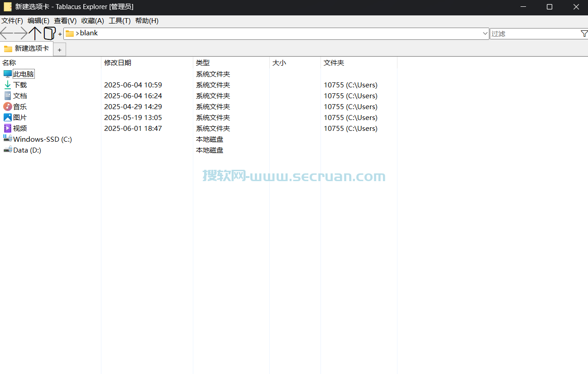This screenshot has width=588, height=374.
Task: Click 本地磁盘 type in Windows-SSD row
Action: tap(210, 139)
